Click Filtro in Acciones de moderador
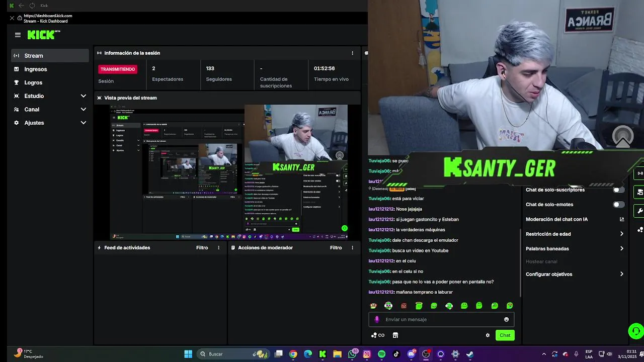The width and height of the screenshot is (644, 362). pos(336,248)
